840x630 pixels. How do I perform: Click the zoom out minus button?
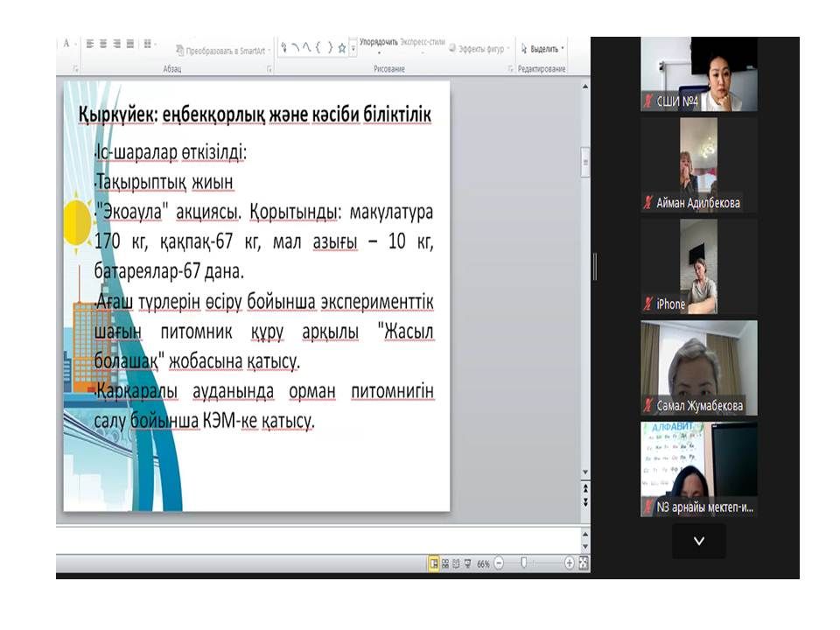coord(498,563)
